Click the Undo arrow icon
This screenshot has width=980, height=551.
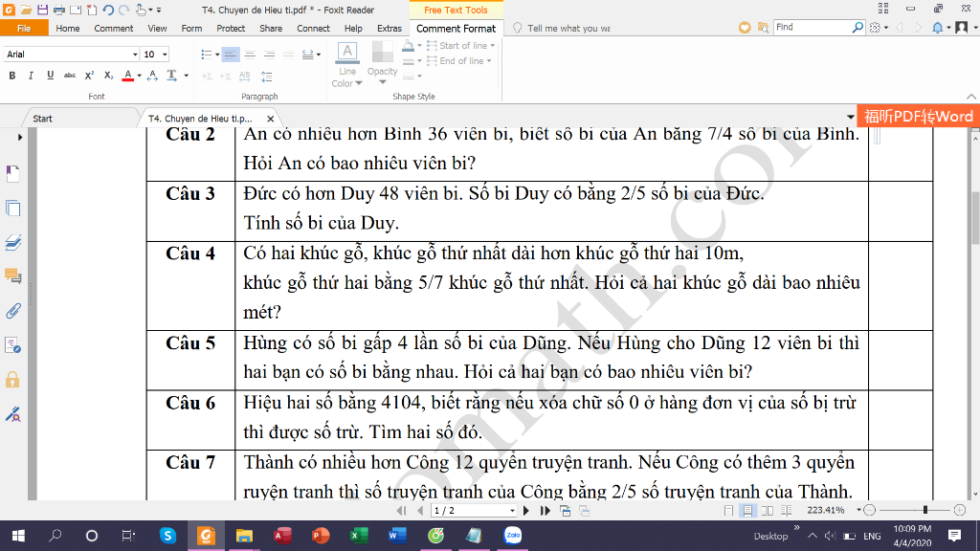tap(108, 10)
